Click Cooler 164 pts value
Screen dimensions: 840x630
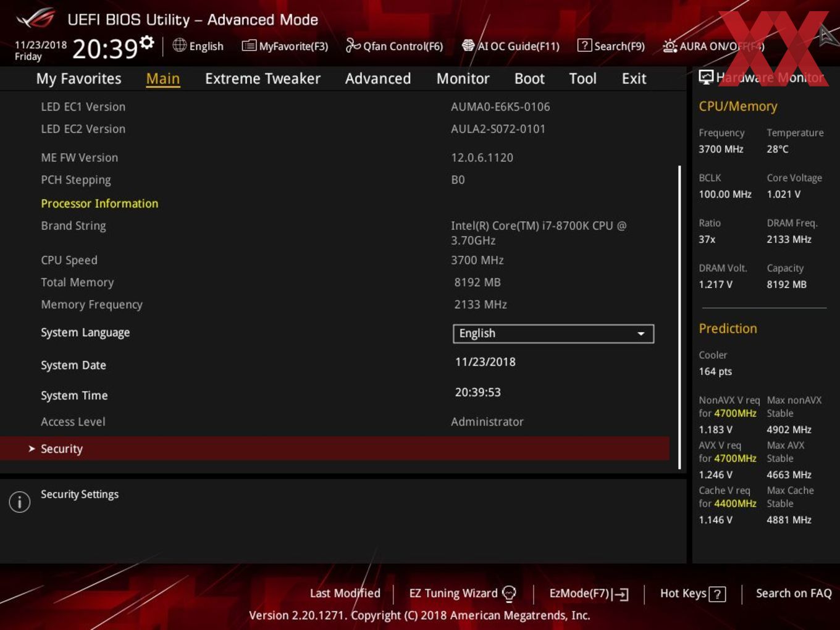(715, 371)
